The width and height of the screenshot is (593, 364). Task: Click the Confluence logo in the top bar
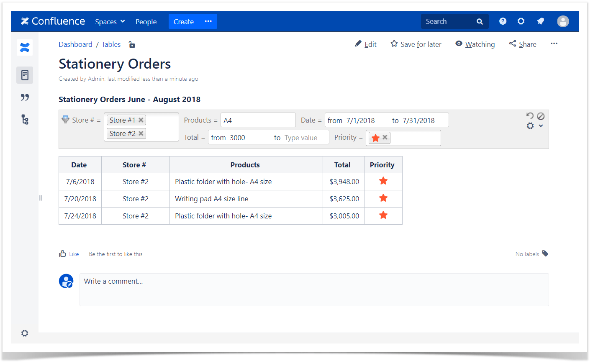click(53, 21)
